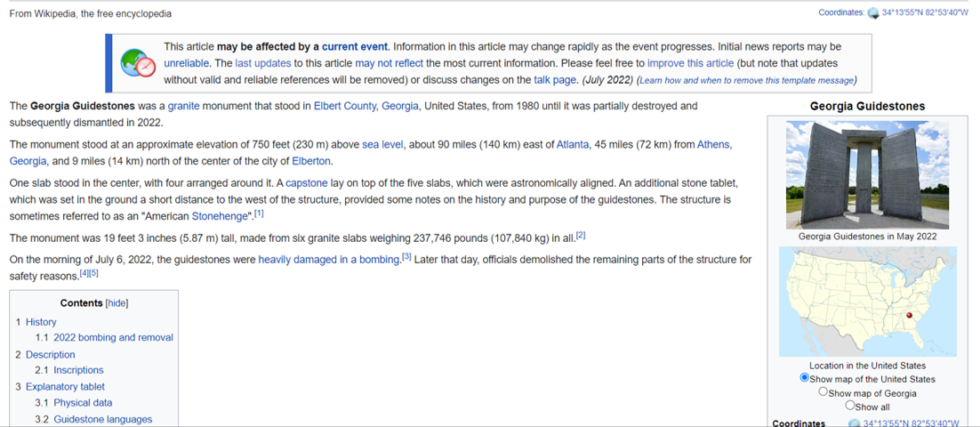Click Location in the United States caption
The image size is (980, 427).
coord(867,366)
